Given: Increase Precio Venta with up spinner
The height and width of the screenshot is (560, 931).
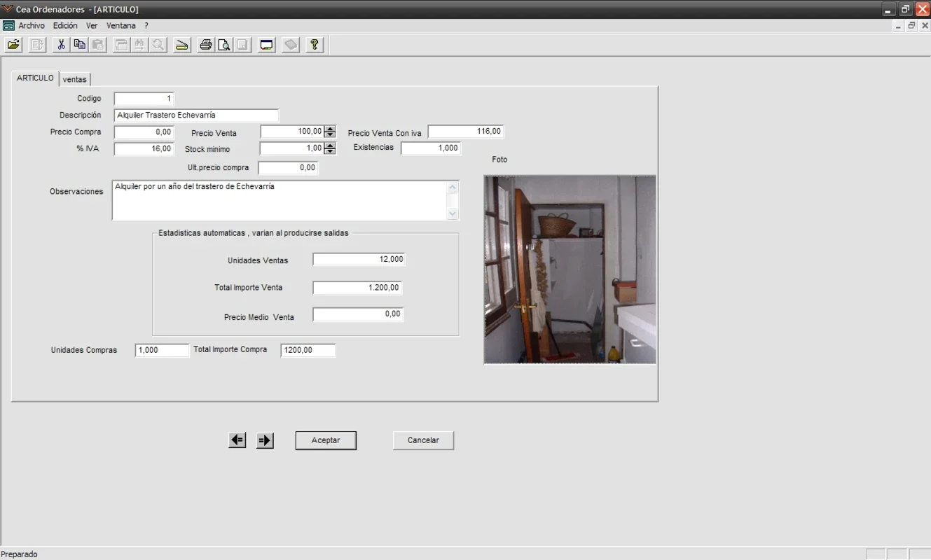Looking at the screenshot, I should (x=331, y=129).
